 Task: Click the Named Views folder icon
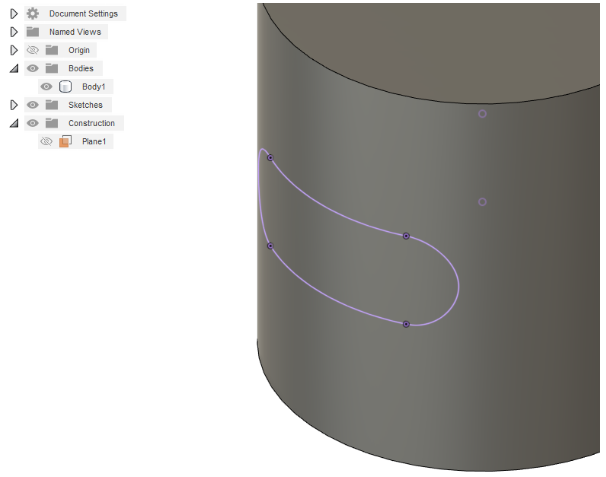click(x=33, y=32)
